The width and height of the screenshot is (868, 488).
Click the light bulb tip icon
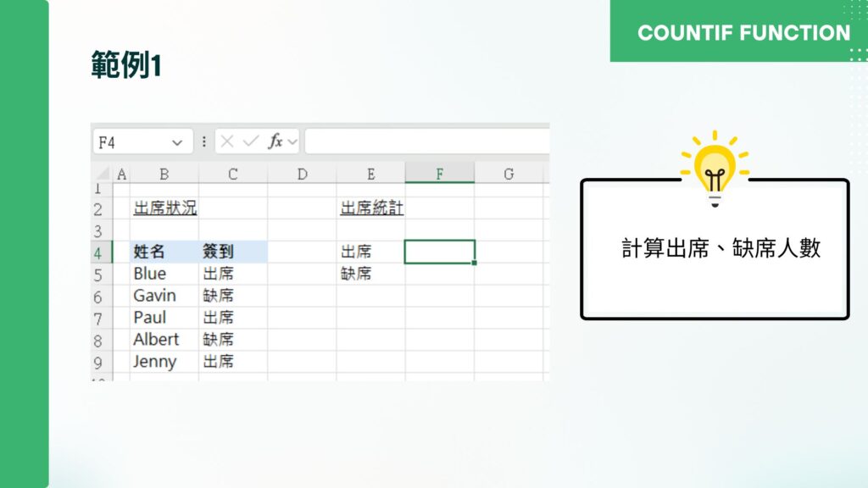point(715,169)
